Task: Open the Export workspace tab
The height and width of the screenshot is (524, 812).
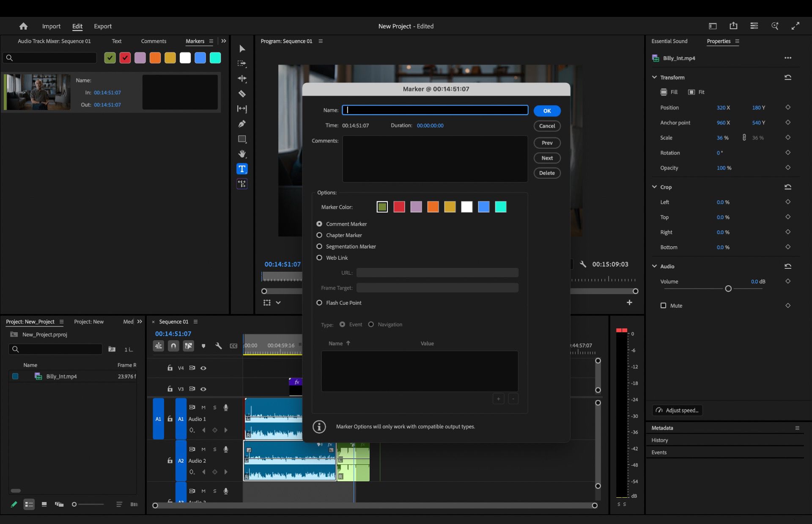Action: pos(103,26)
